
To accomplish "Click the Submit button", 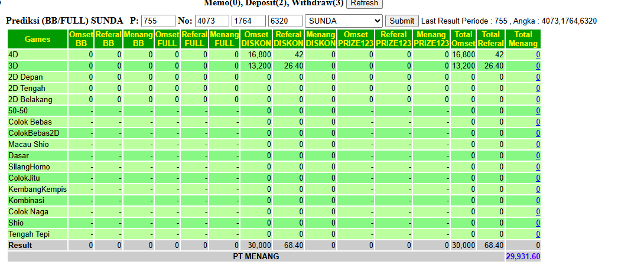I will point(402,21).
